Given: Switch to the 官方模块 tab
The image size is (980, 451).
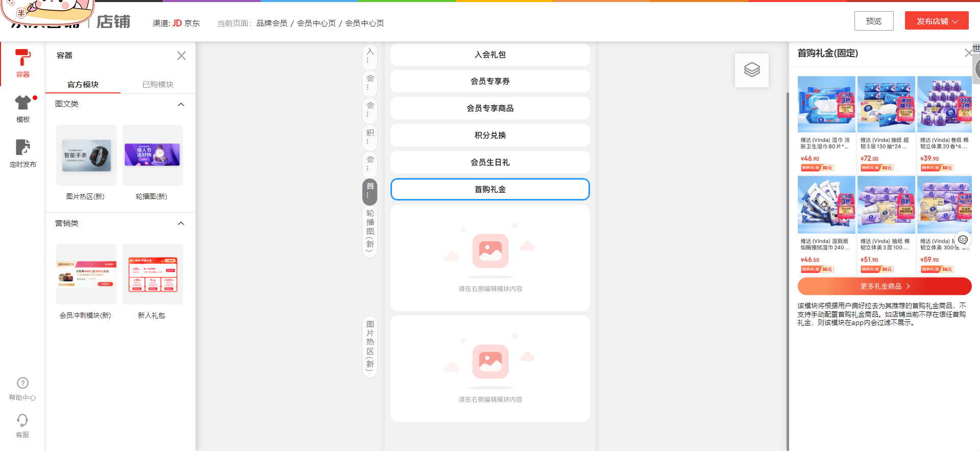Looking at the screenshot, I should [83, 84].
